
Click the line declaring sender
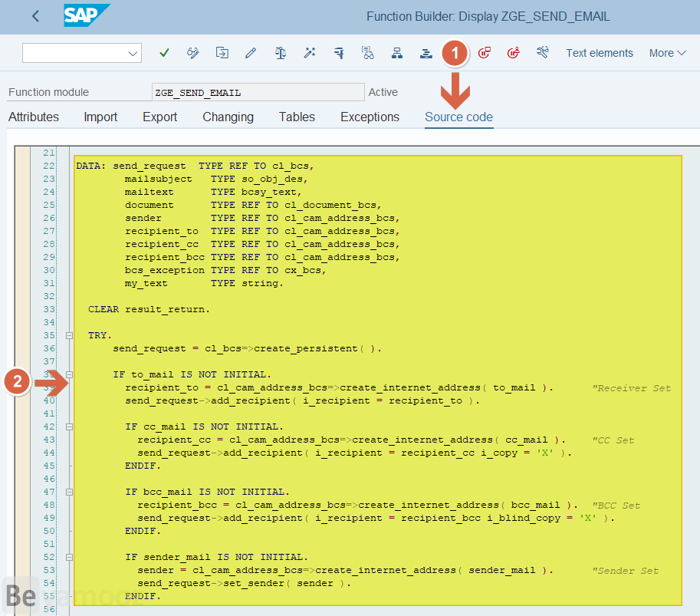pos(262,218)
